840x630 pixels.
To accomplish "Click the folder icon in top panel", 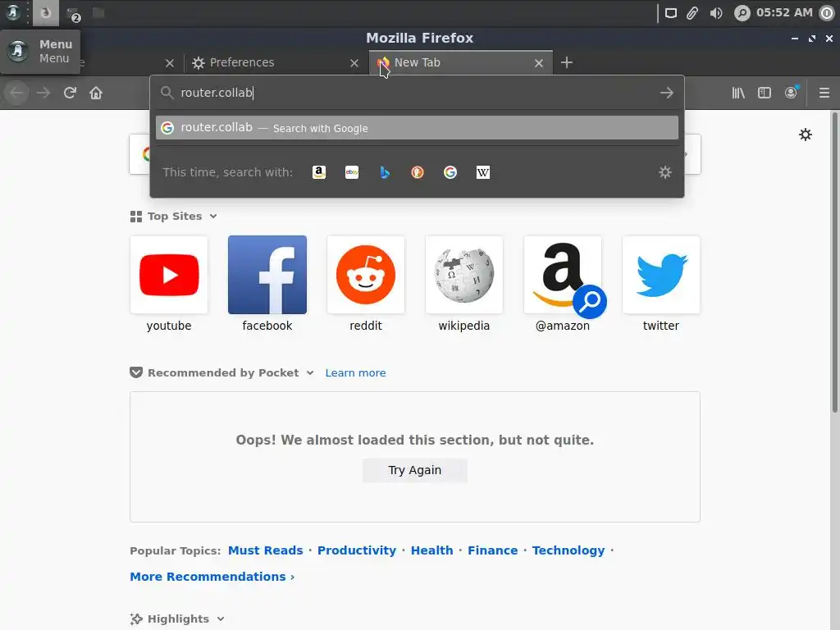I will pos(98,12).
